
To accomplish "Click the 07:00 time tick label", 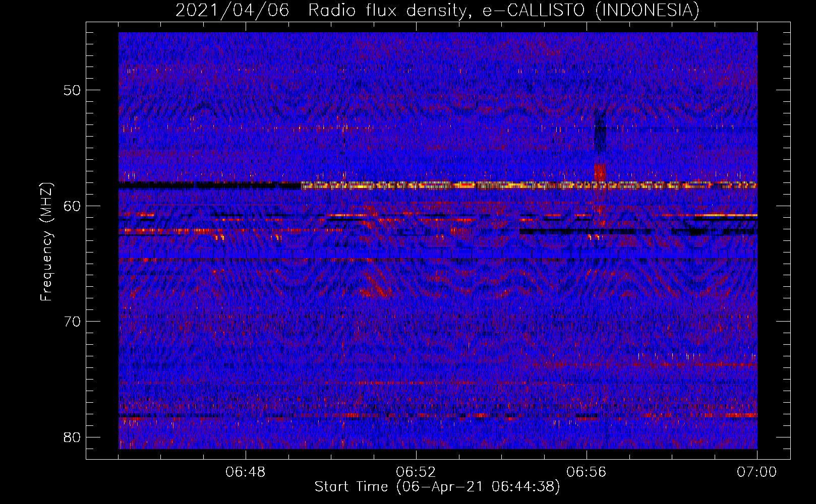I will (756, 472).
